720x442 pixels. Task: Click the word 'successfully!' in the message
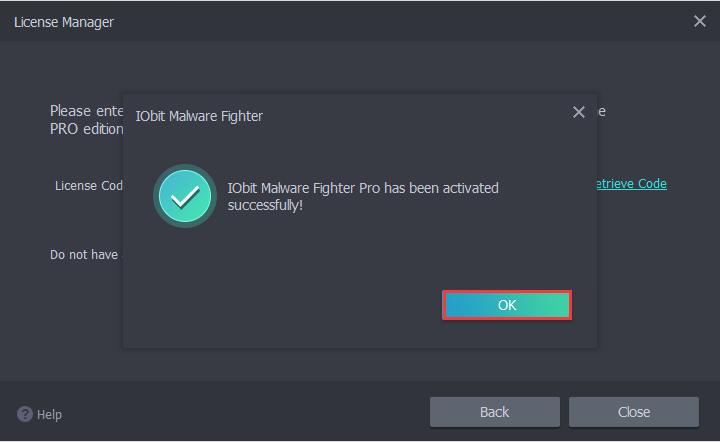pyautogui.click(x=265, y=205)
